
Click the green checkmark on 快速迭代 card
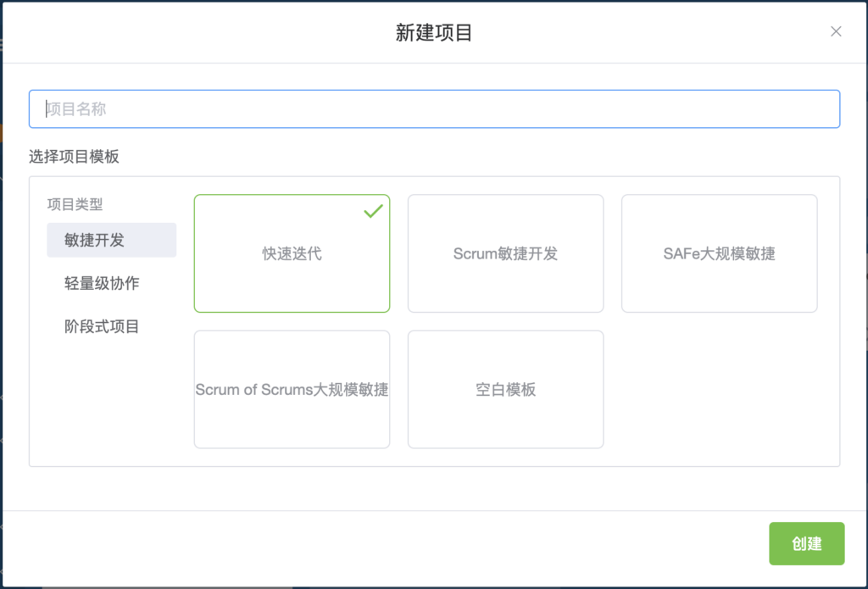click(x=373, y=211)
